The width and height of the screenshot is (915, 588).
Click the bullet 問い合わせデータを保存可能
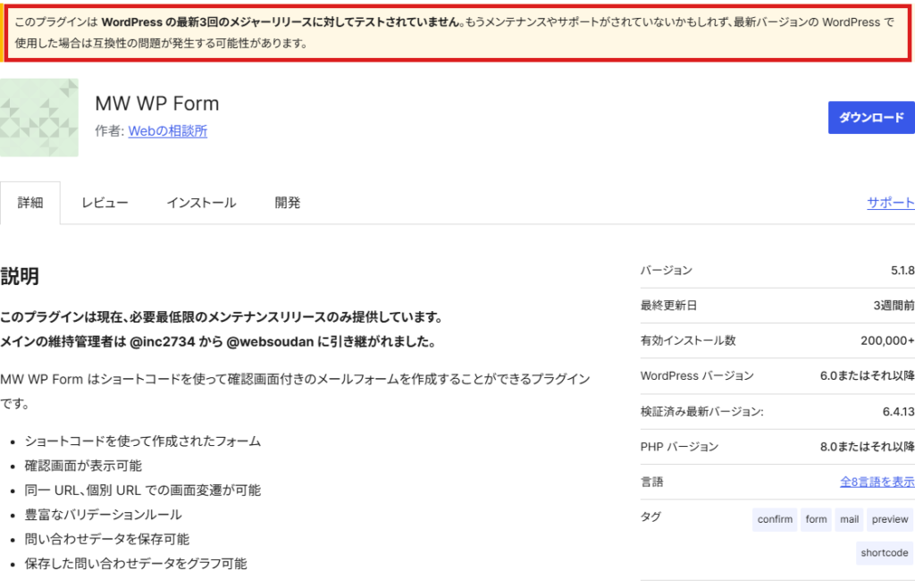[107, 539]
